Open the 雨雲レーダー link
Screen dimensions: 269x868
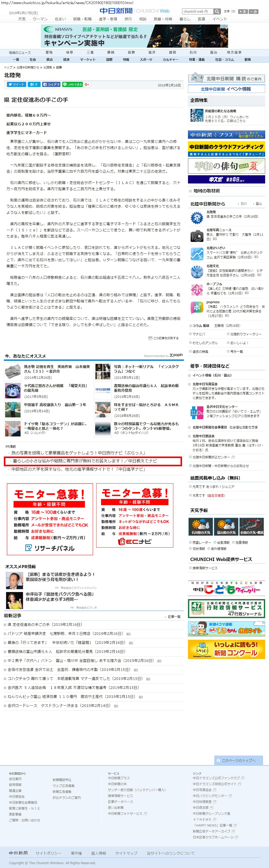202,542
